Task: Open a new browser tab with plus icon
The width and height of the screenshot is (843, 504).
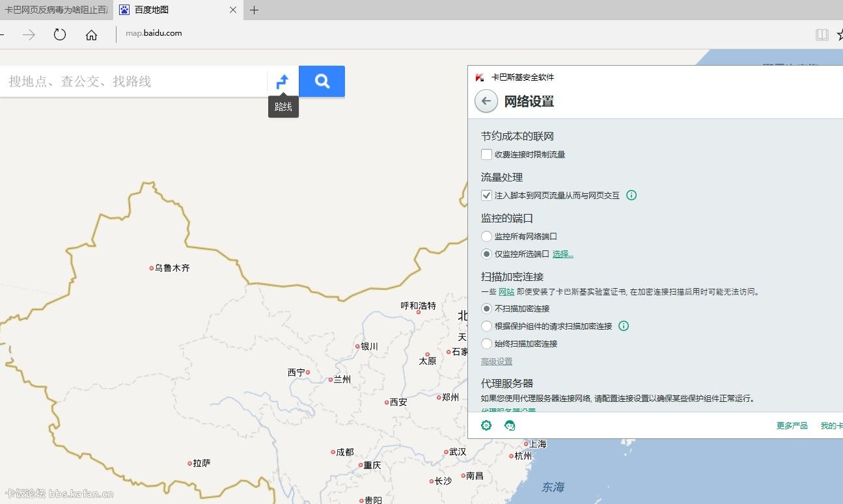Action: coord(255,10)
